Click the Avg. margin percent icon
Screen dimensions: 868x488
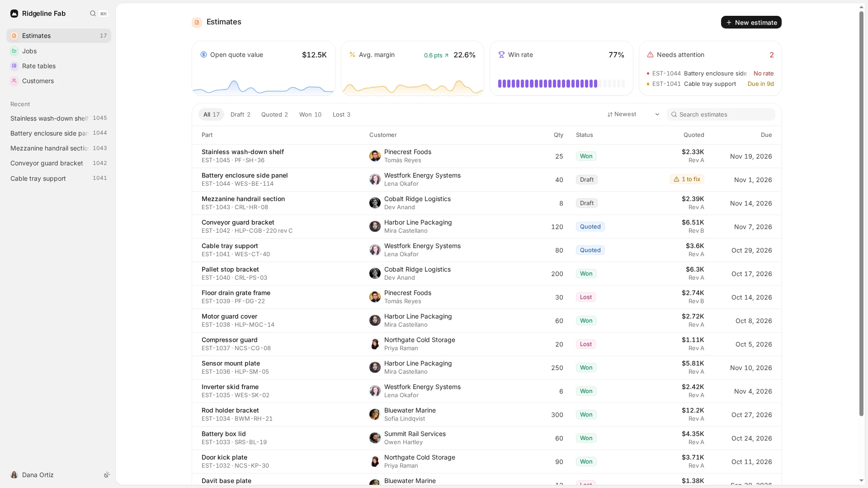[x=352, y=55]
